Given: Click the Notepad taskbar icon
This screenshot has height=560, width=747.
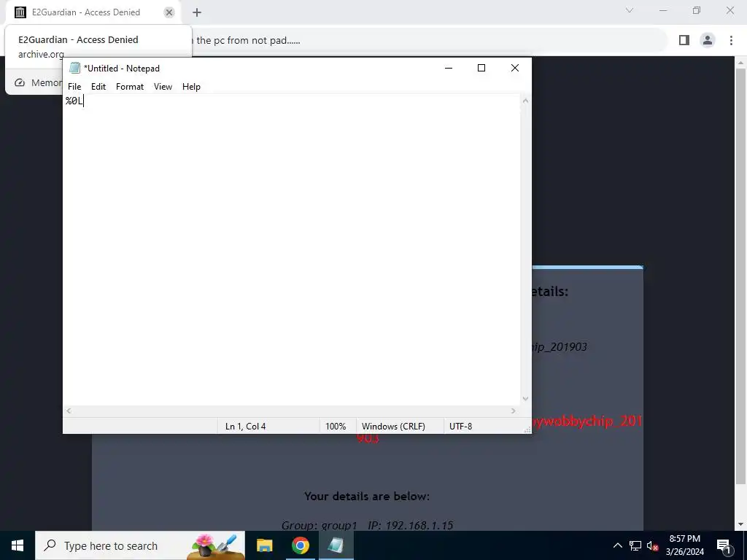Looking at the screenshot, I should click(336, 545).
